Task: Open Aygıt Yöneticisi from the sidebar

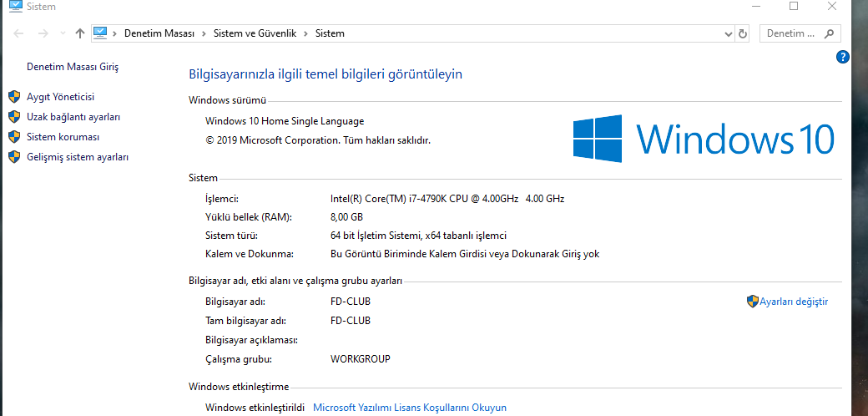Action: 60,97
